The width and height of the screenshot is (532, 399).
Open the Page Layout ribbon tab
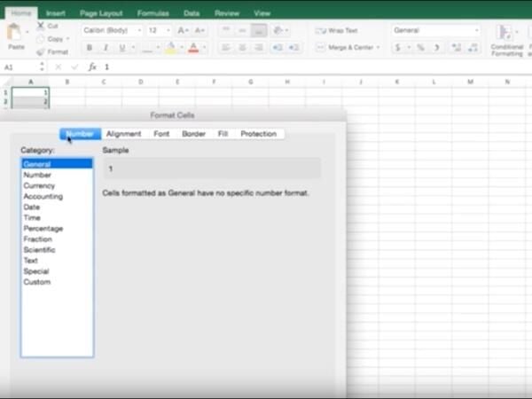[x=101, y=13]
